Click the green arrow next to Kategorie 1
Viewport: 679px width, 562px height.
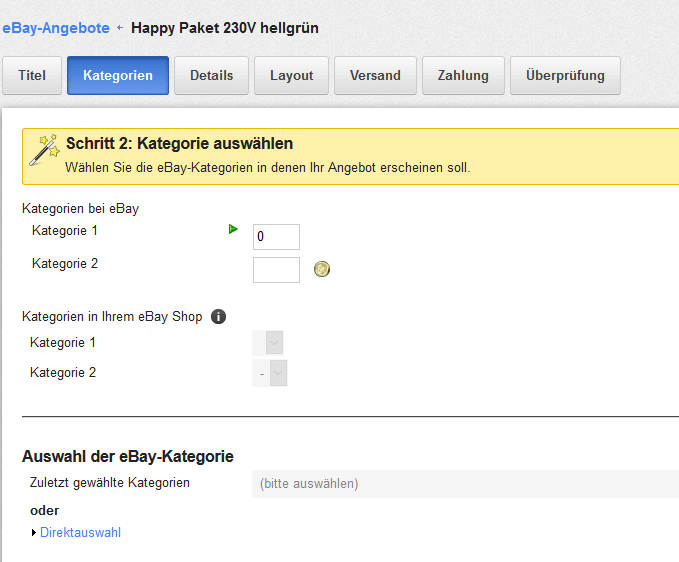(233, 229)
